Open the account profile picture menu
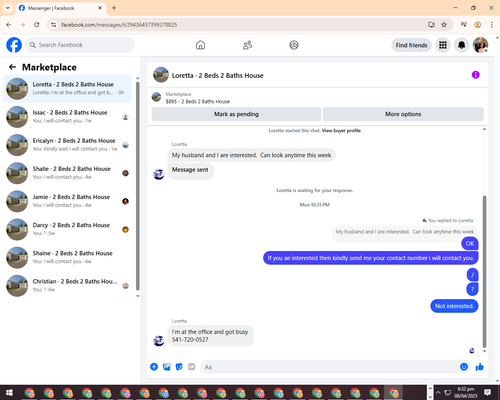 pyautogui.click(x=480, y=45)
